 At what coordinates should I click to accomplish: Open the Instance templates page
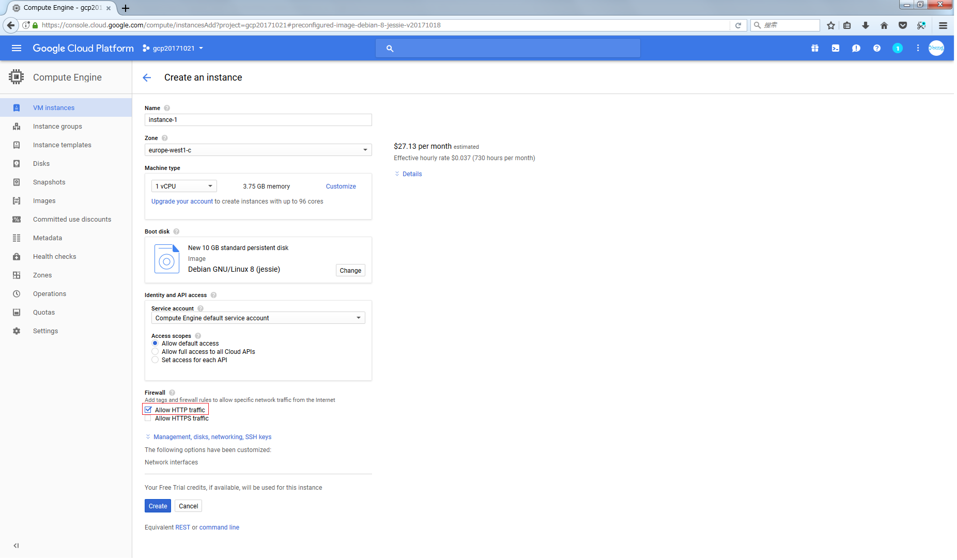click(62, 145)
